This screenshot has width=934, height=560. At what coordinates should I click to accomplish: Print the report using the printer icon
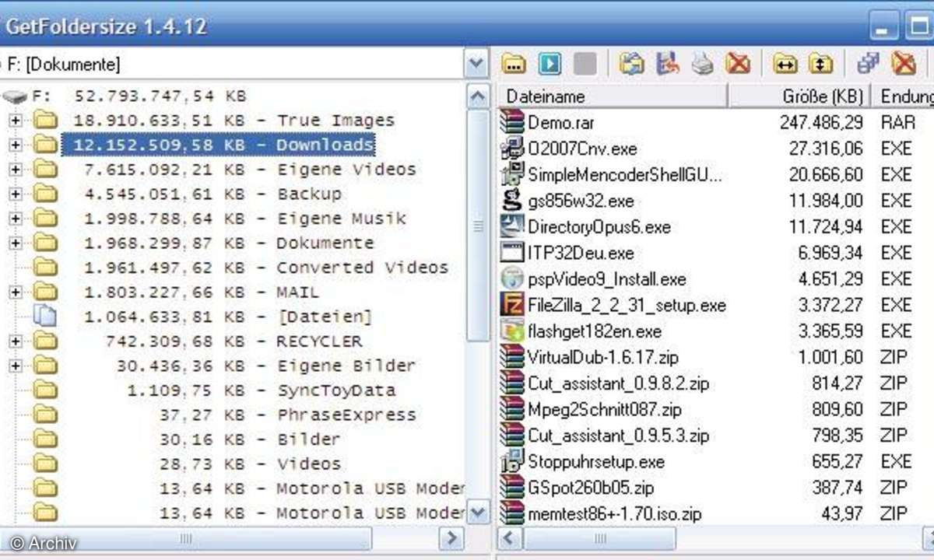point(703,64)
